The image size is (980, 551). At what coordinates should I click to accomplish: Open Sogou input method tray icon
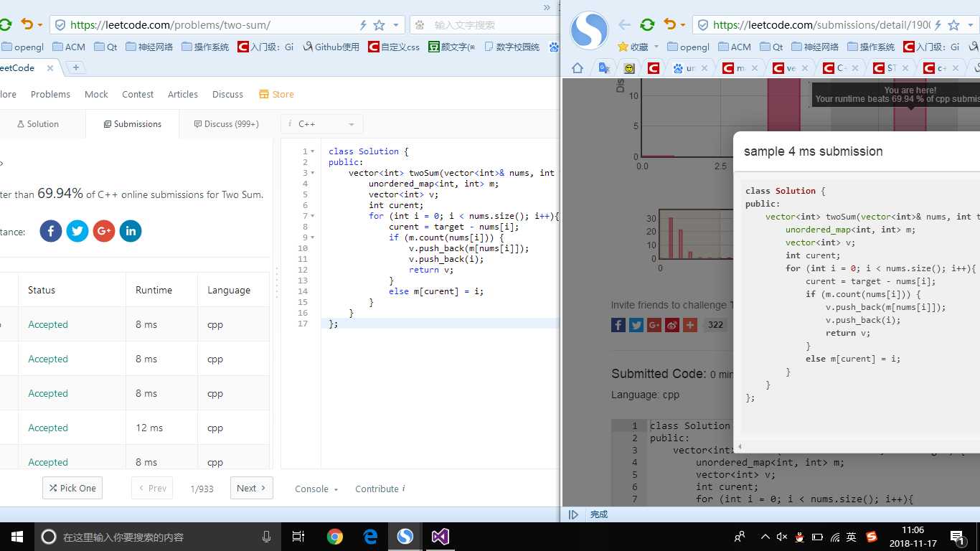(x=872, y=537)
